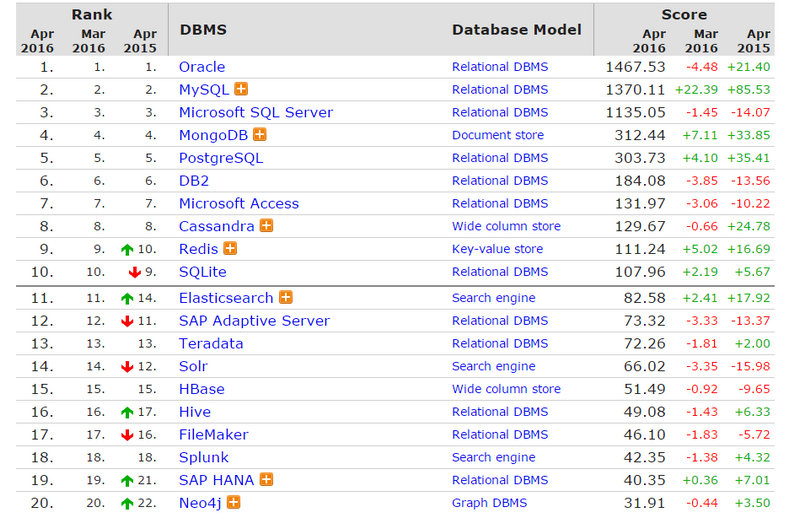Click the green up arrow in SAP HANA row
This screenshot has width=800, height=513.
point(127,480)
